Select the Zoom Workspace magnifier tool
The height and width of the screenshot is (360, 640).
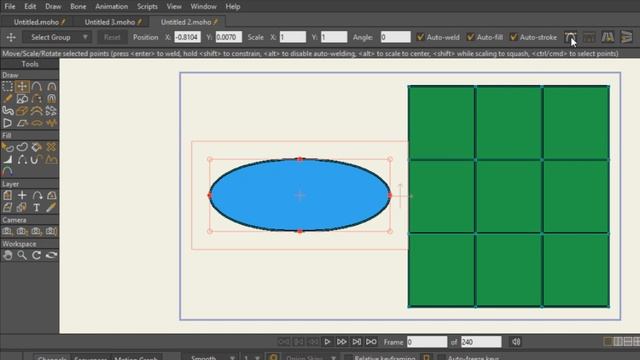(x=22, y=256)
